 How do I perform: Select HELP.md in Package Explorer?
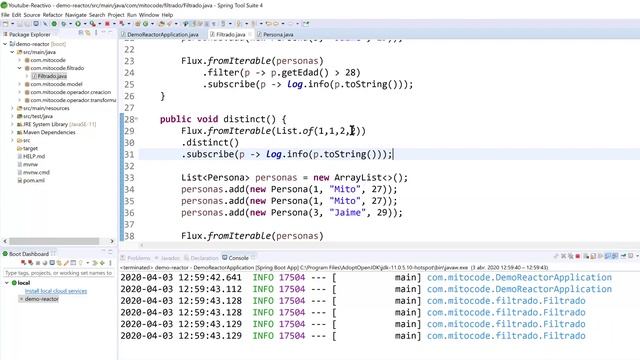tap(33, 156)
